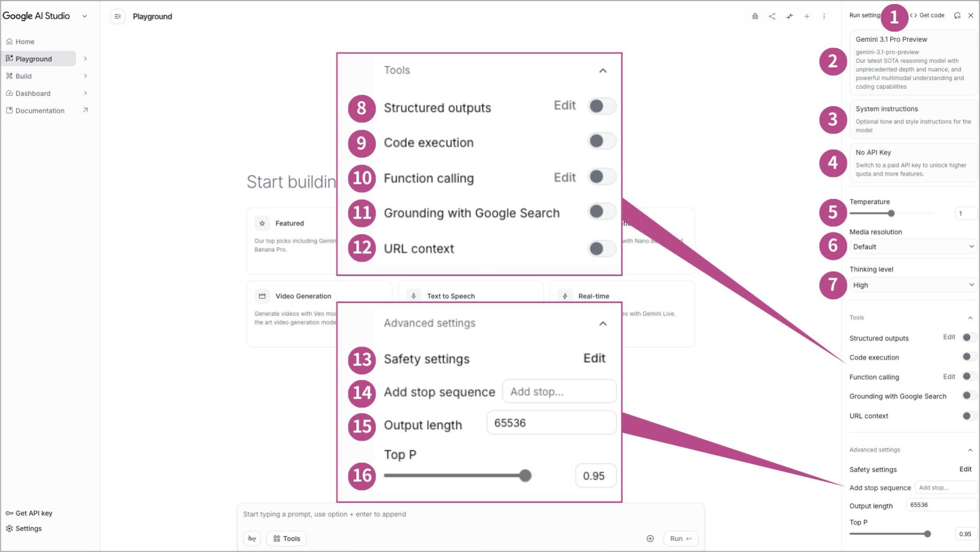980x552 pixels.
Task: Collapse the left sidebar panel icon
Action: point(117,16)
